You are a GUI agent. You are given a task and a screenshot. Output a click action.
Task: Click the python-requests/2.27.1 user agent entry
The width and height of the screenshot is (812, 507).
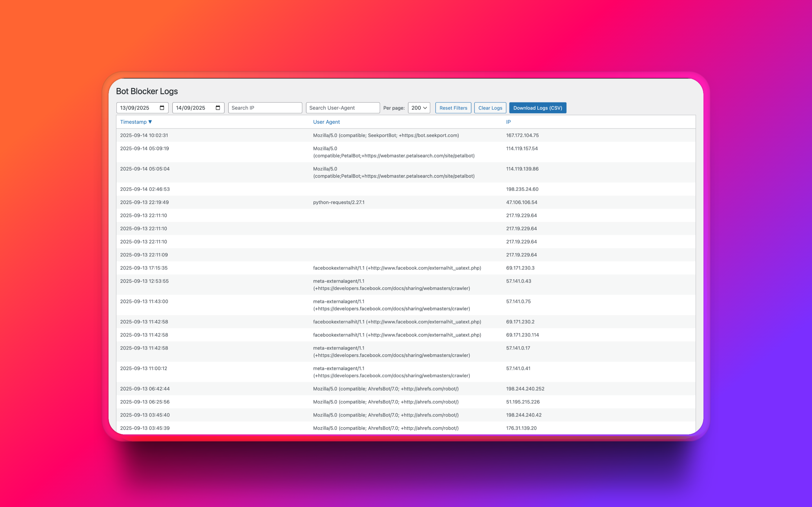pos(339,202)
